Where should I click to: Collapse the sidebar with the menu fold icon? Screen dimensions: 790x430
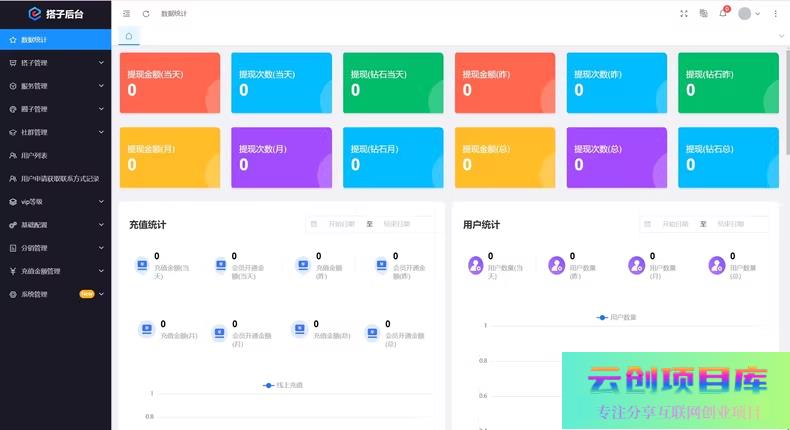126,14
